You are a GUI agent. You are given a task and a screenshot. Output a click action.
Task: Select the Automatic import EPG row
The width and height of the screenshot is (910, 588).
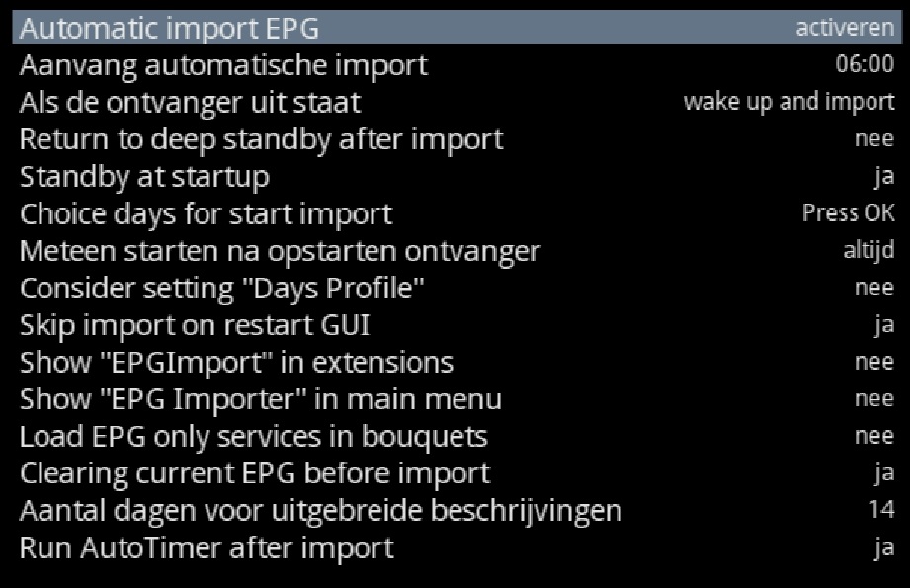(x=169, y=29)
